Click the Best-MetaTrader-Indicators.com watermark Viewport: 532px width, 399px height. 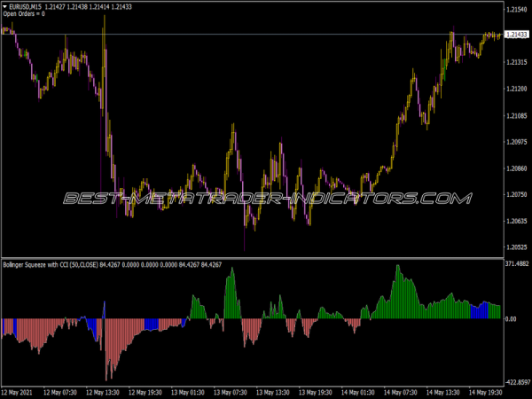pos(266,198)
